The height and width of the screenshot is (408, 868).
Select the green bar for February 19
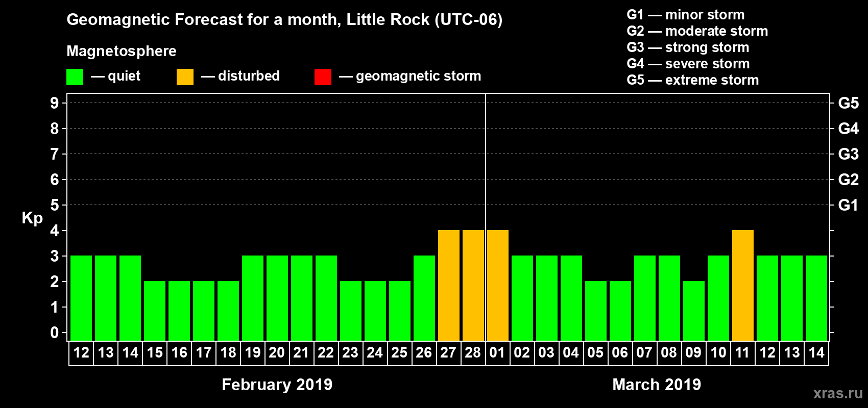pos(253,298)
